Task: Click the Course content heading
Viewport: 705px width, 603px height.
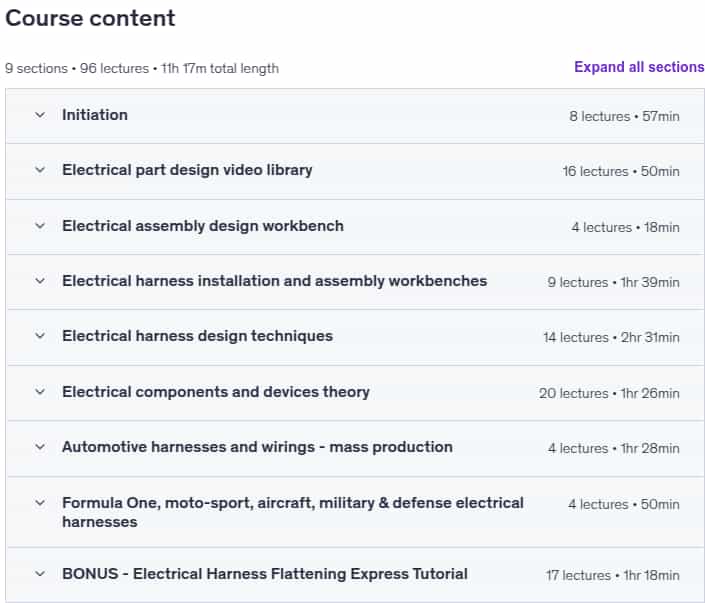Action: pos(90,18)
